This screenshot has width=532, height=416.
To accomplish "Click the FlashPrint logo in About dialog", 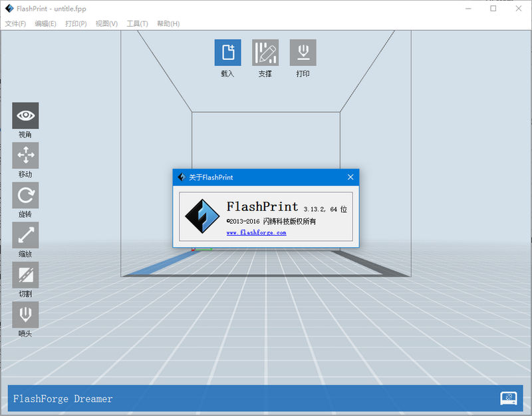I will 202,216.
